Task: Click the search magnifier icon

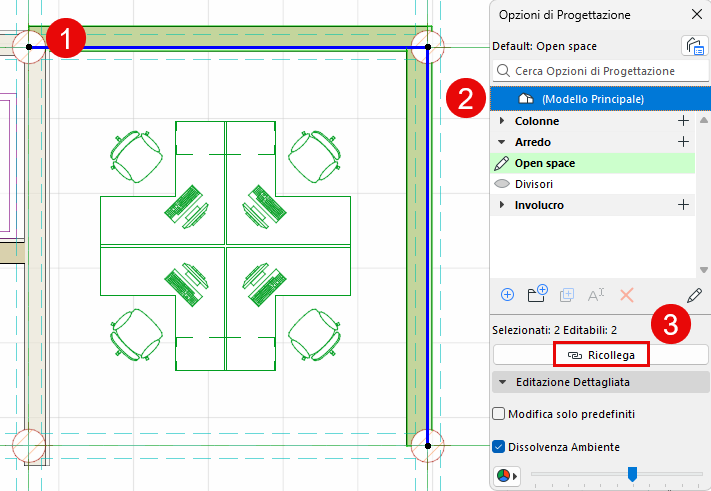Action: [503, 71]
